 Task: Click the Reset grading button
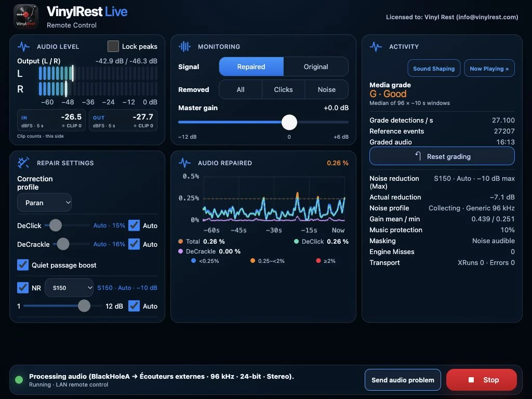[442, 156]
